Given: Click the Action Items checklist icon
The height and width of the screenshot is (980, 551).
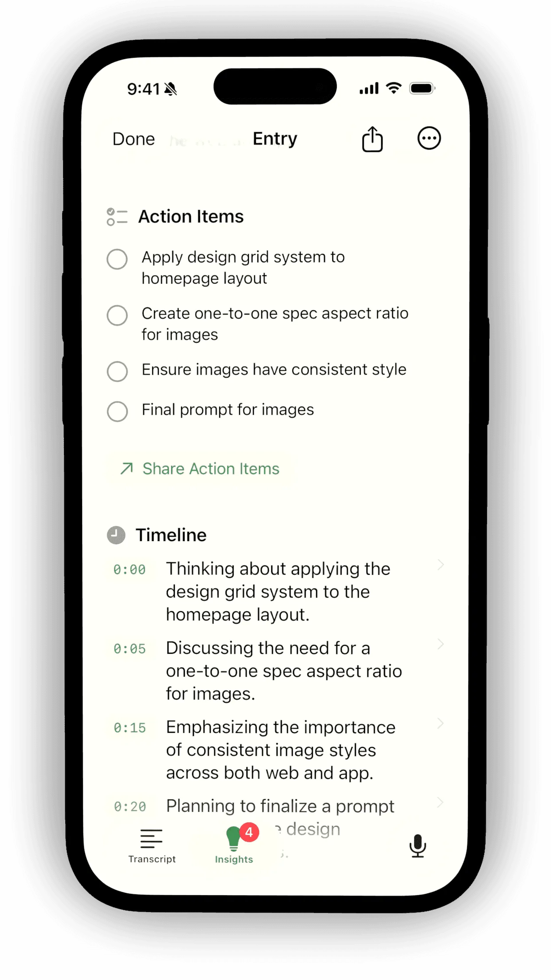Looking at the screenshot, I should click(117, 216).
